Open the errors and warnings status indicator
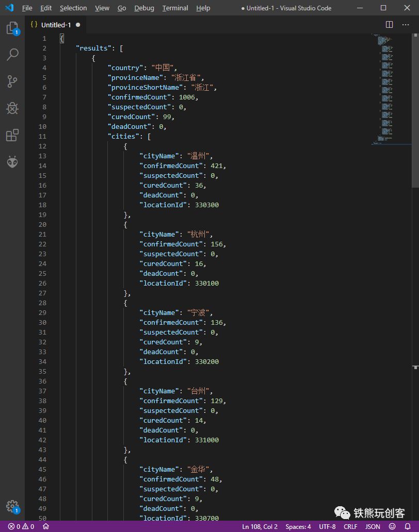419x532 pixels. pyautogui.click(x=21, y=526)
